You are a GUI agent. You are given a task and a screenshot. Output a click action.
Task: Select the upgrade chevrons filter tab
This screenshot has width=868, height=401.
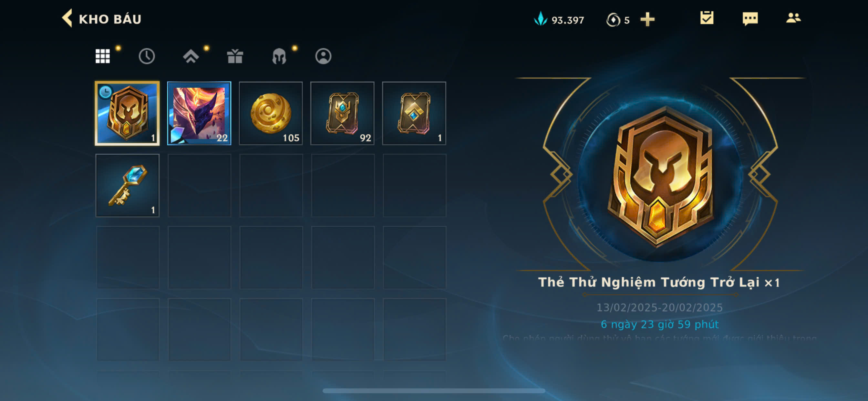191,56
